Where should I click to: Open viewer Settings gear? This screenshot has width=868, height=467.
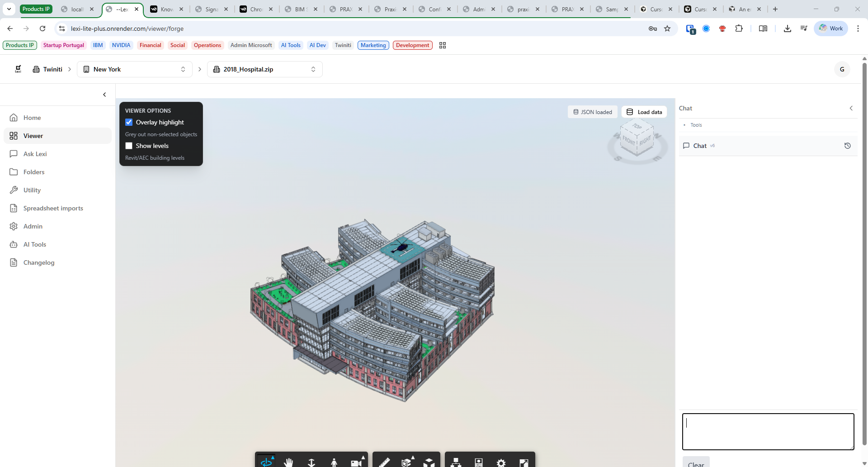click(x=501, y=462)
